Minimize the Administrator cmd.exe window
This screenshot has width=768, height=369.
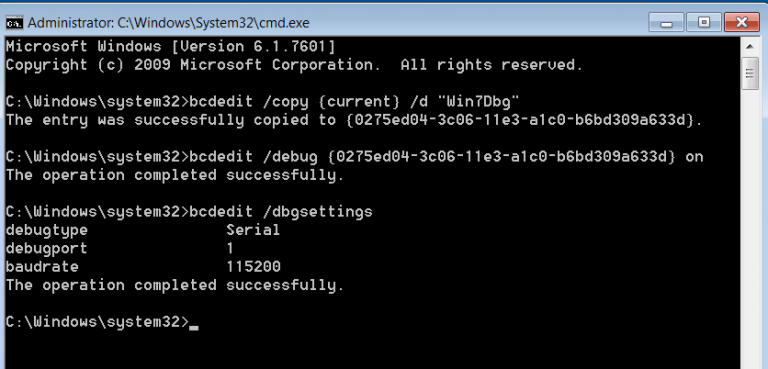666,23
